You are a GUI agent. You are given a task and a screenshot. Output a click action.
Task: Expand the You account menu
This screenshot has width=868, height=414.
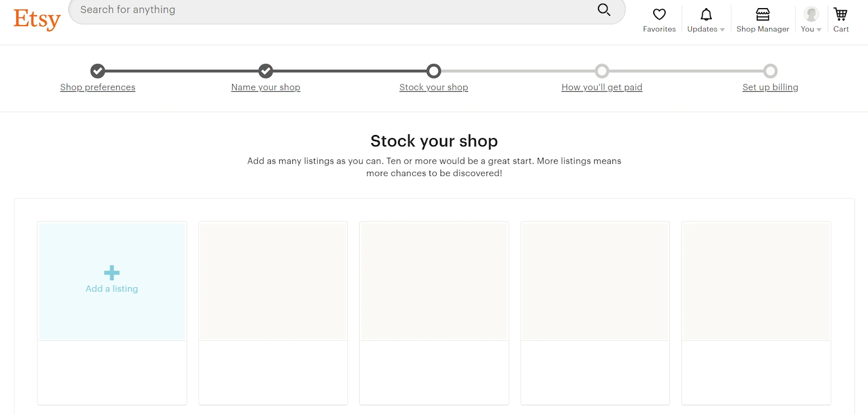click(x=811, y=20)
